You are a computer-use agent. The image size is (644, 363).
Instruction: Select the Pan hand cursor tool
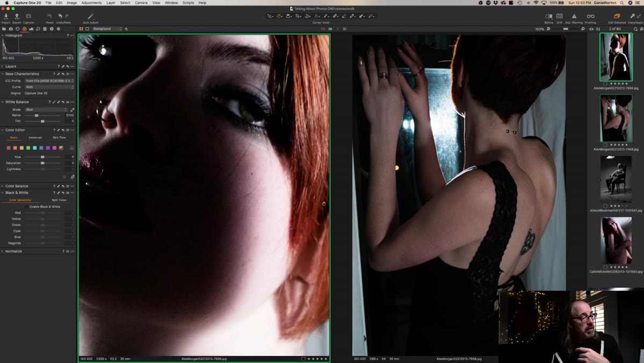click(280, 16)
